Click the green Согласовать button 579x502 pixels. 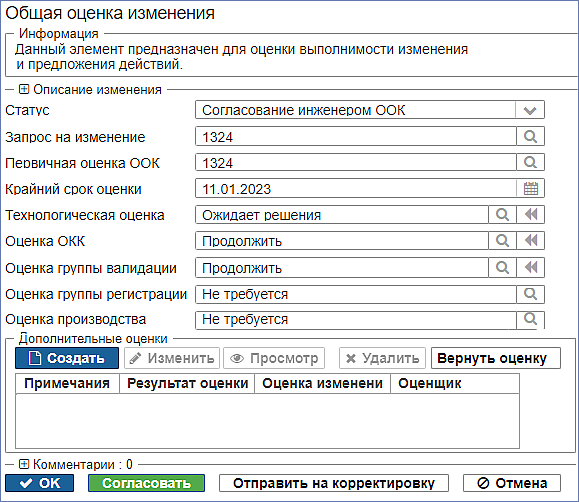pos(146,483)
